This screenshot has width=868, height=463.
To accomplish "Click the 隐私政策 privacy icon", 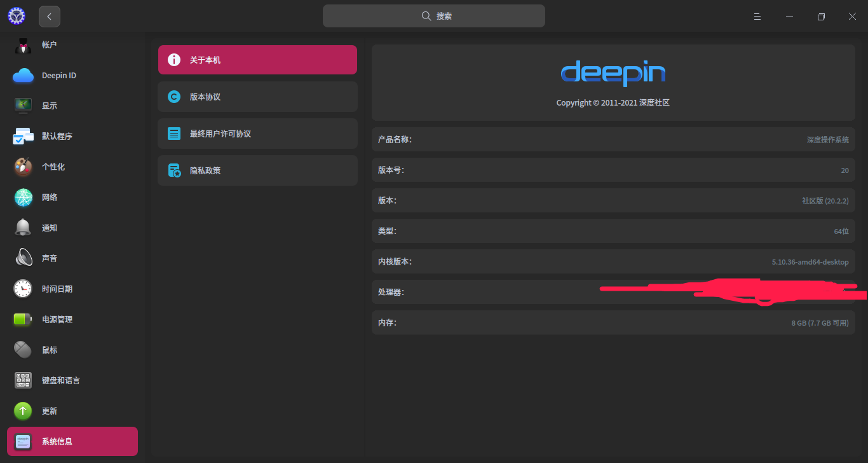I will pyautogui.click(x=174, y=170).
